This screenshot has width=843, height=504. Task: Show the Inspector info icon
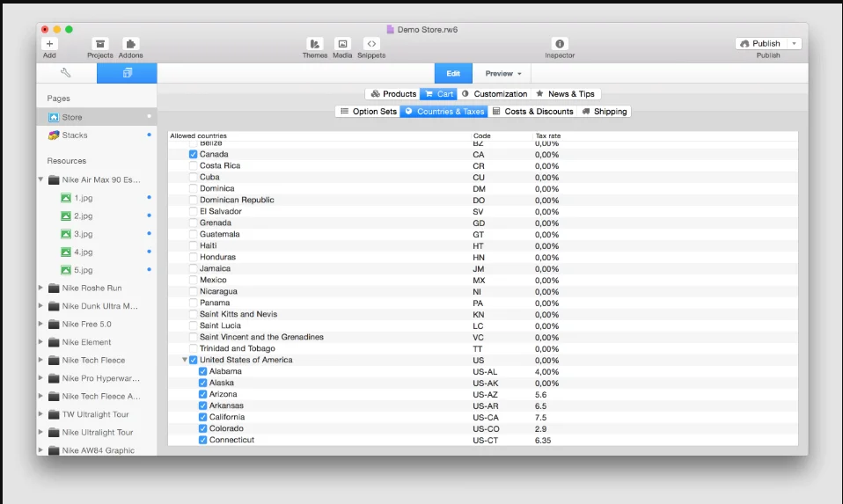[x=560, y=44]
